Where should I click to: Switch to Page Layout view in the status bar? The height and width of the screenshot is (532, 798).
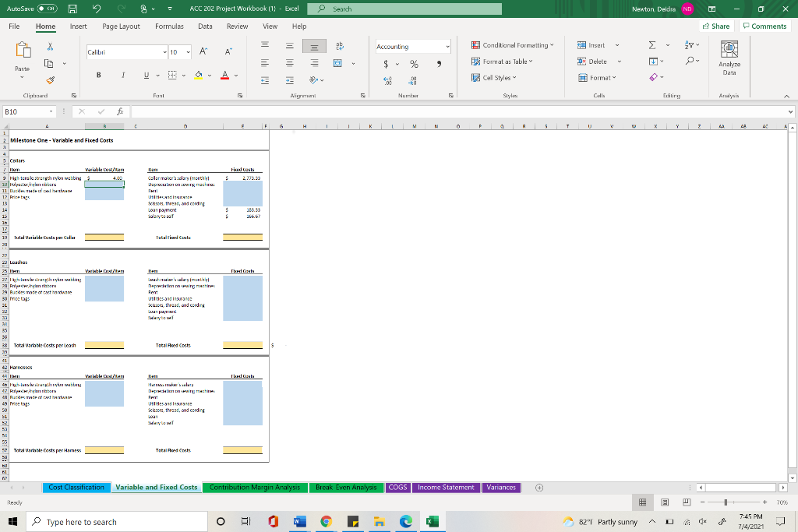[x=665, y=502]
